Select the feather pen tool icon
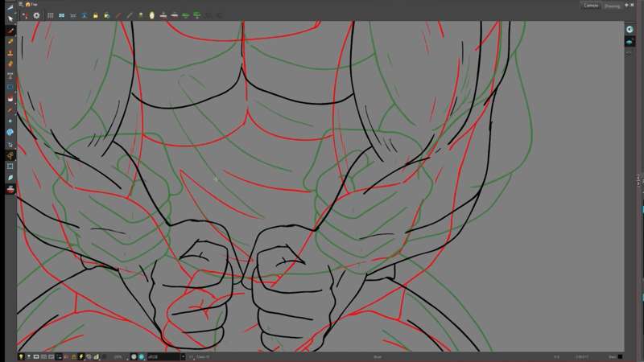The width and height of the screenshot is (644, 362). pyautogui.click(x=10, y=178)
